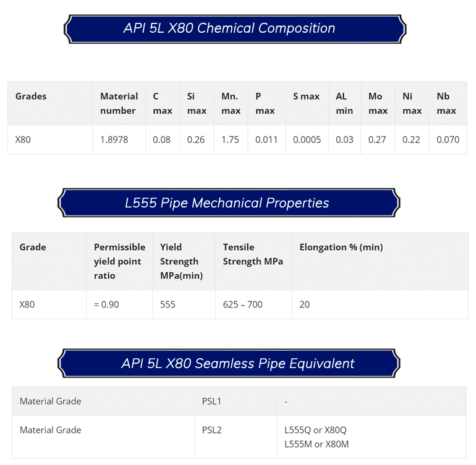Click the API 5L X80 Chemical Composition banner
Screen dimensions: 476x465
235,29
